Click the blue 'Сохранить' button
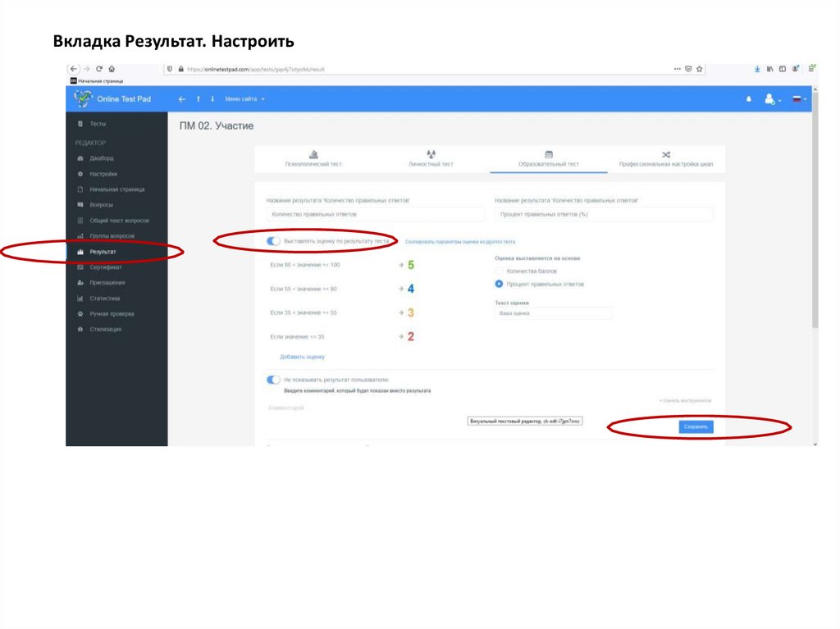The image size is (840, 629). point(696,426)
